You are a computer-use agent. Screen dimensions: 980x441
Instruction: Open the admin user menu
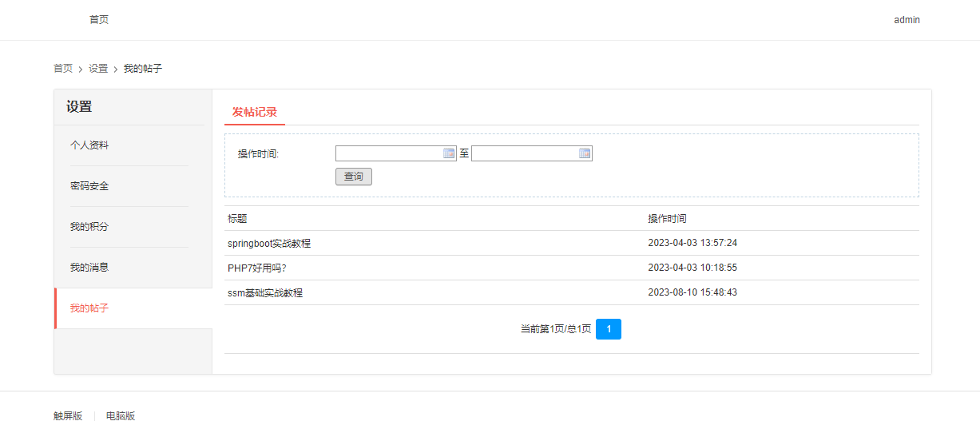(x=907, y=20)
